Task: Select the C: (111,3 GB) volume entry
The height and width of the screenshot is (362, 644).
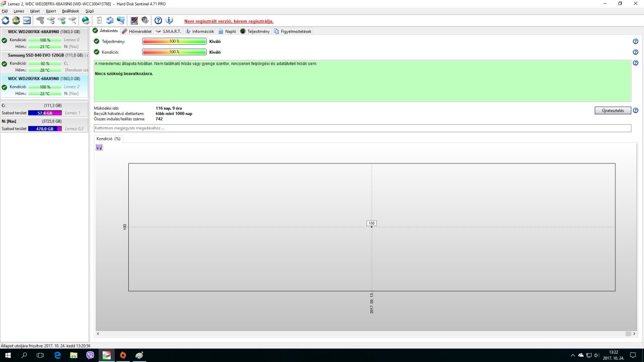Action: [x=44, y=110]
